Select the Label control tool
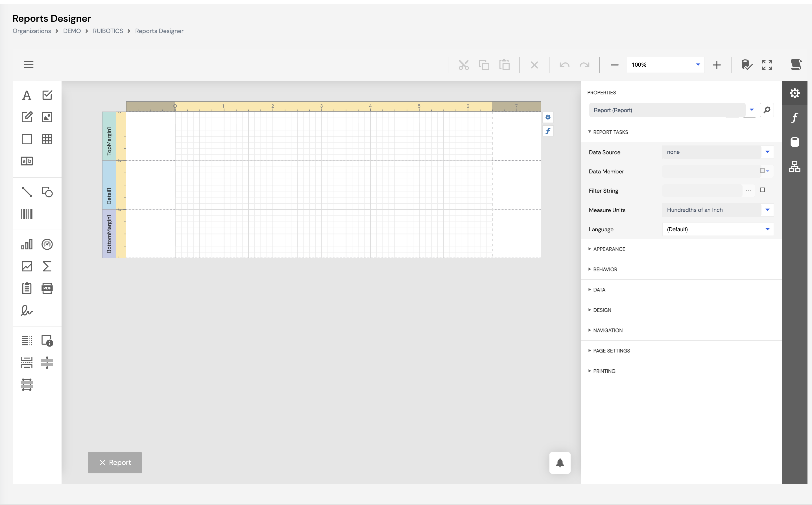The height and width of the screenshot is (505, 812). click(27, 95)
